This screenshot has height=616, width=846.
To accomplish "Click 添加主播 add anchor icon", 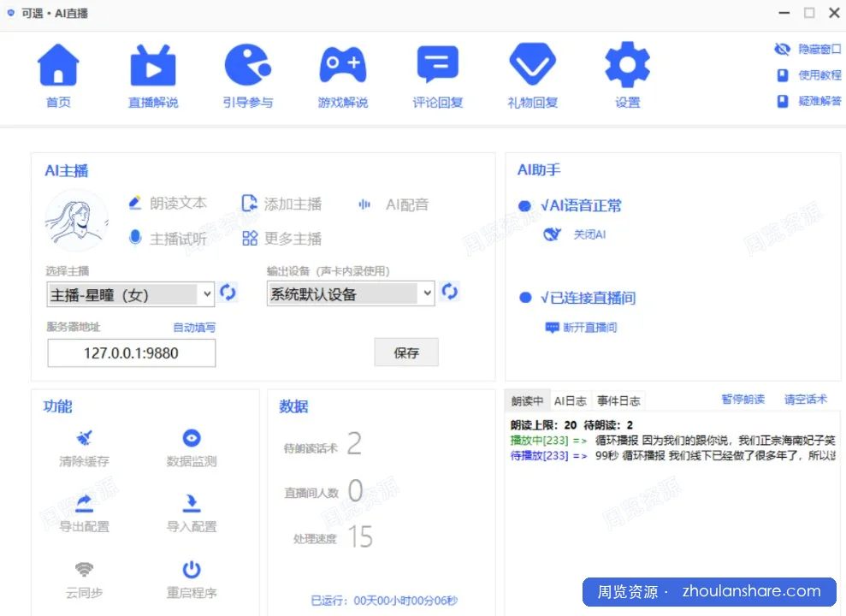I will click(x=249, y=204).
